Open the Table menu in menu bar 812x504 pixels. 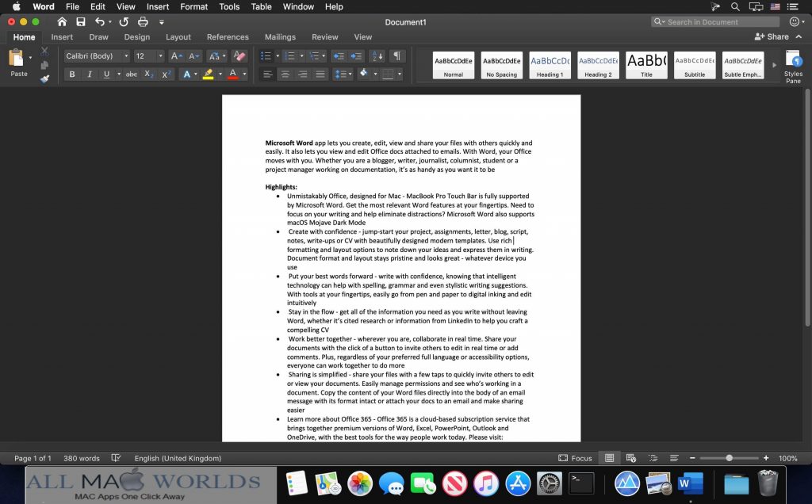261,6
